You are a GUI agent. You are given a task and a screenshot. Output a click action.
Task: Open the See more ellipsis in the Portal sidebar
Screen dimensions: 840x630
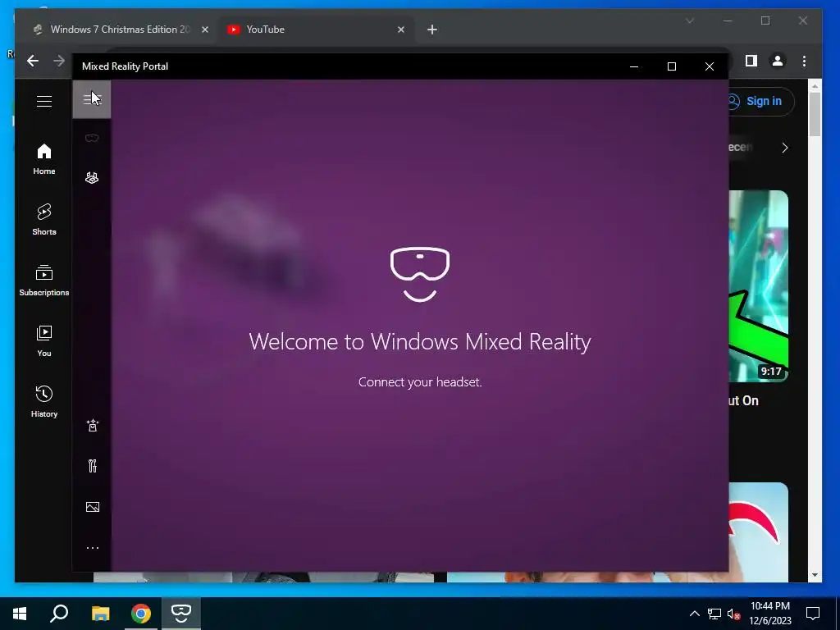coord(92,547)
